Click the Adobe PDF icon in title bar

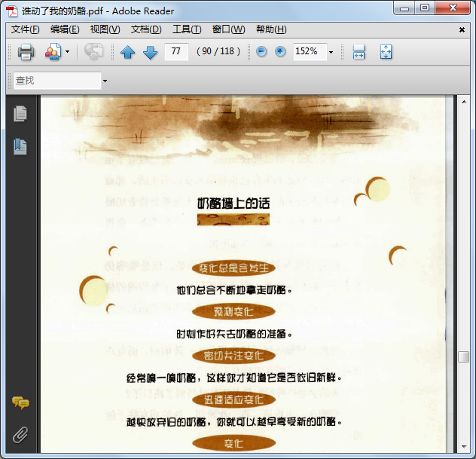pos(12,11)
